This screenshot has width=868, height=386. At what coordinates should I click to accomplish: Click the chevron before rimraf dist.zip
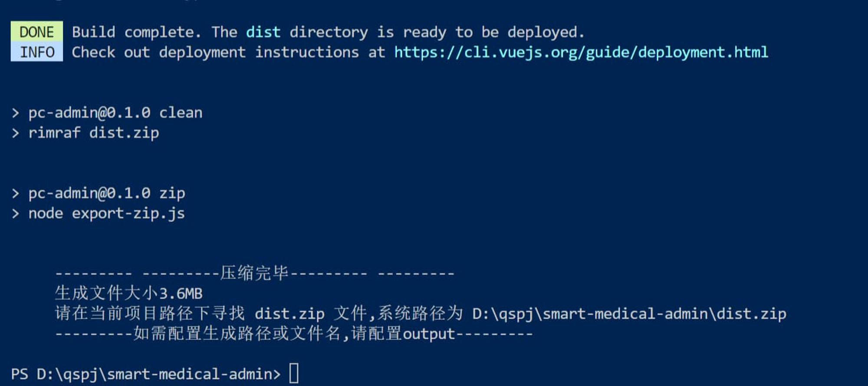pyautogui.click(x=16, y=133)
